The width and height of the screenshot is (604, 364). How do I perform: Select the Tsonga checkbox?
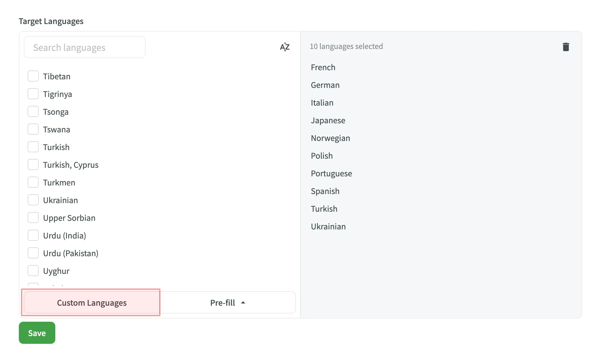pyautogui.click(x=33, y=111)
